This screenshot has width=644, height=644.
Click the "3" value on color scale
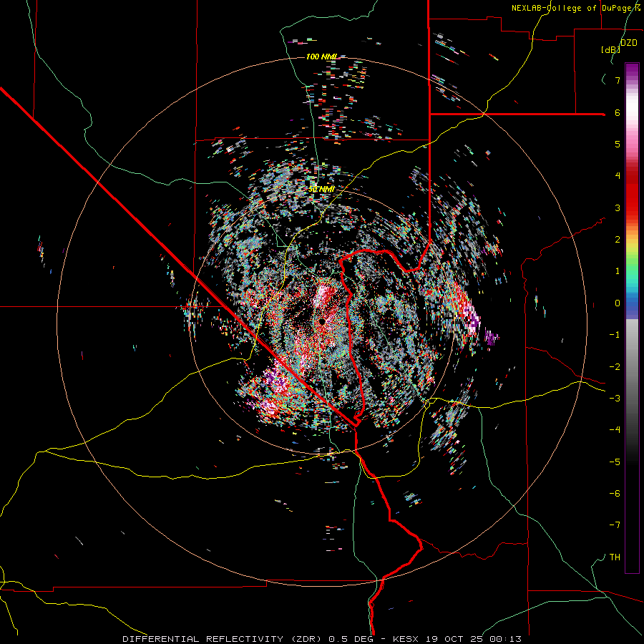pos(618,208)
